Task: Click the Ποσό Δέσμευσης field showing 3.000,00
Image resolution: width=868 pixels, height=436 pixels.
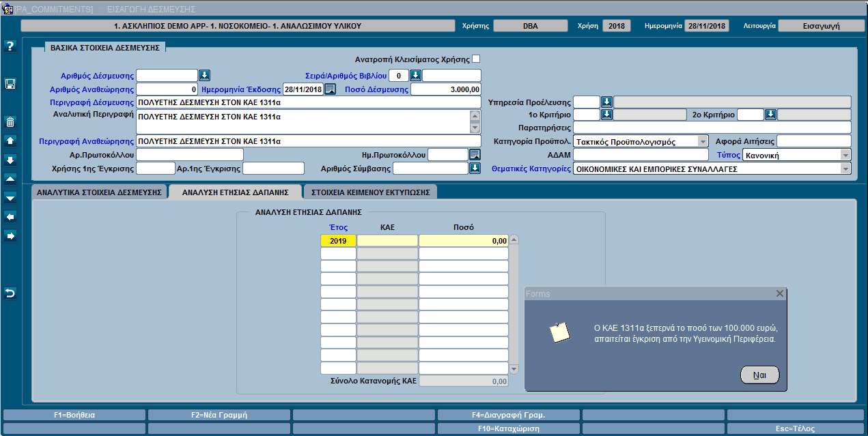Action: (x=446, y=89)
